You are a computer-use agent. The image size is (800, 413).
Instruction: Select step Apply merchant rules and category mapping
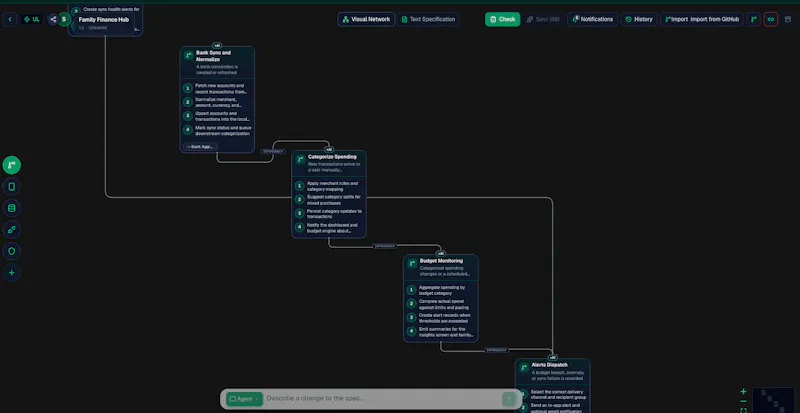329,186
